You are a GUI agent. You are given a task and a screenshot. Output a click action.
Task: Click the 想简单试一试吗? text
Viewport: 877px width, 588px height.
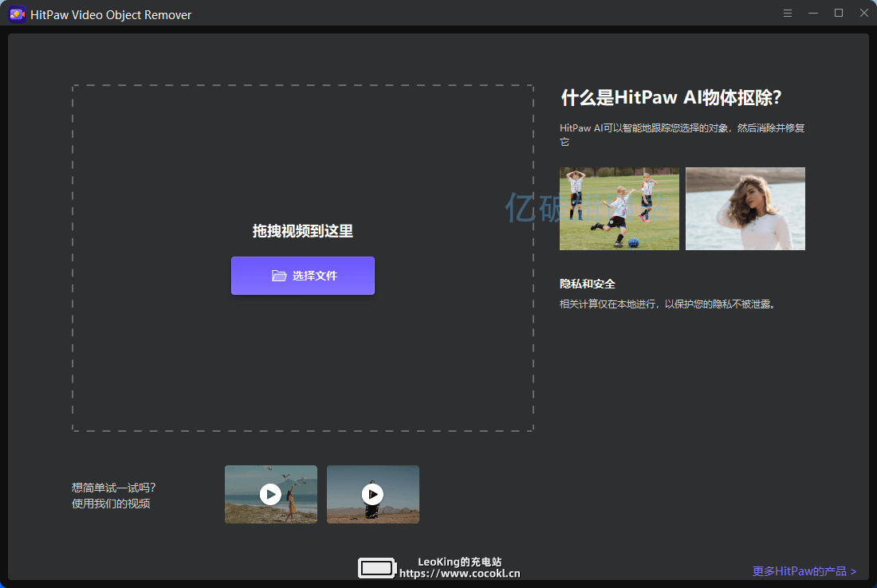pos(113,488)
